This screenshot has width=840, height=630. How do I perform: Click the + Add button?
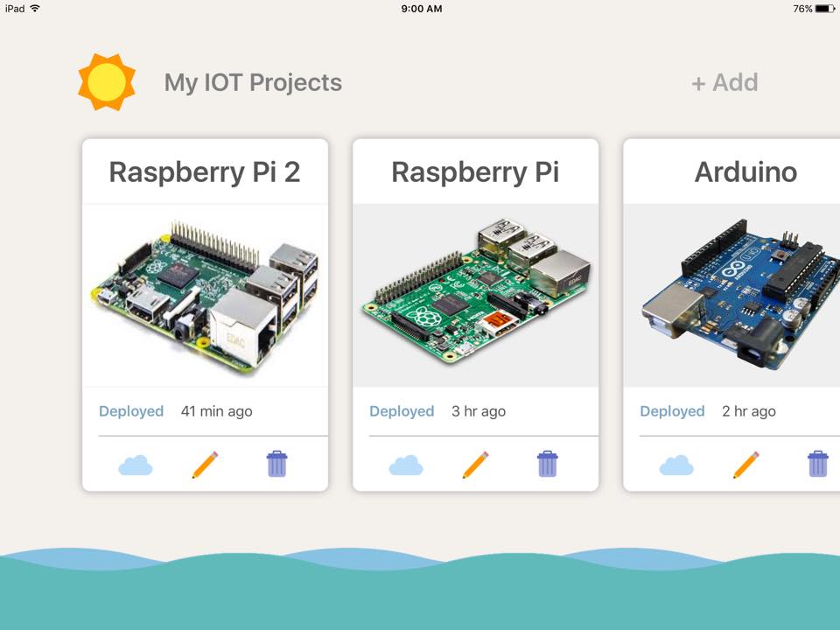(x=724, y=82)
